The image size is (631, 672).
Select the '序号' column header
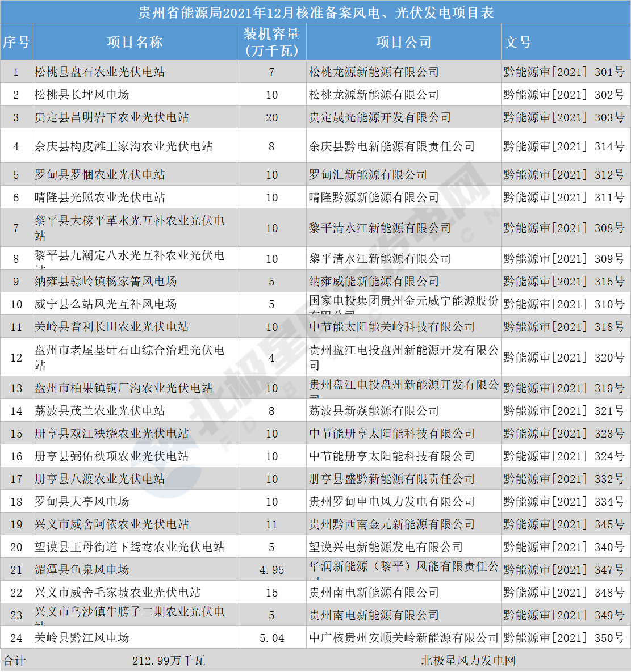tap(16, 42)
